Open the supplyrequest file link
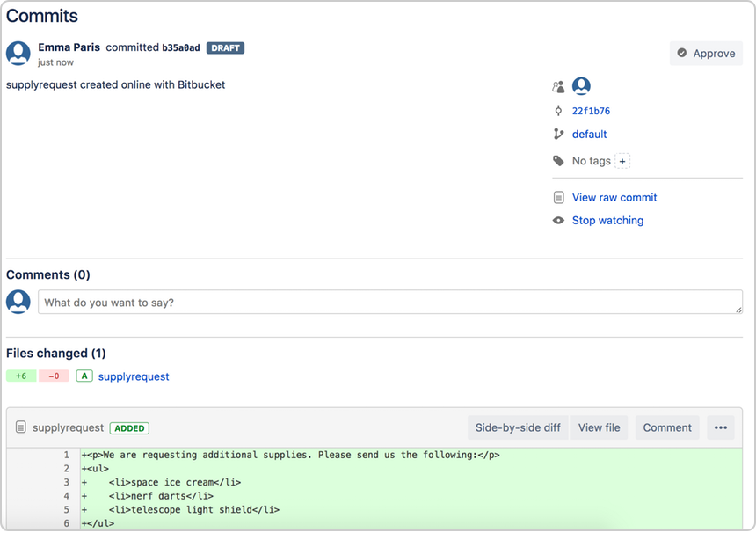The image size is (756, 533). click(133, 376)
